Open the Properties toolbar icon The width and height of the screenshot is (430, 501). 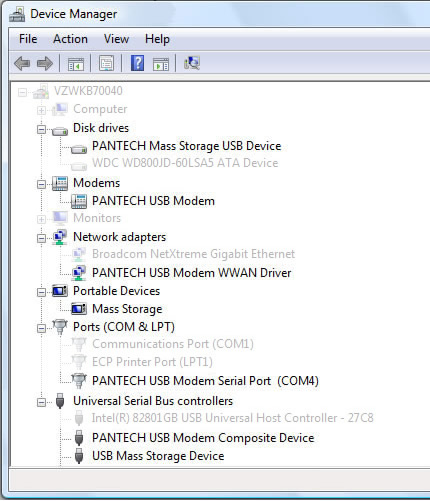(106, 63)
